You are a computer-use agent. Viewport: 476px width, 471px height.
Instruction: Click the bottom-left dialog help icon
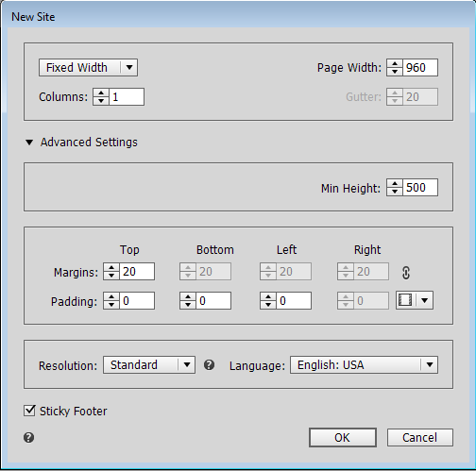29,437
